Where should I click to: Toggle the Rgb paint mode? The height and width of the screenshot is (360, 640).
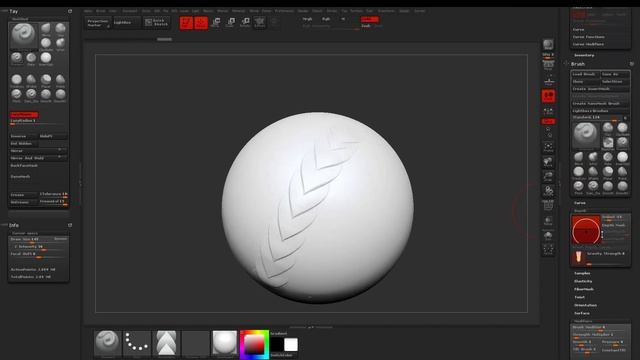[x=326, y=19]
